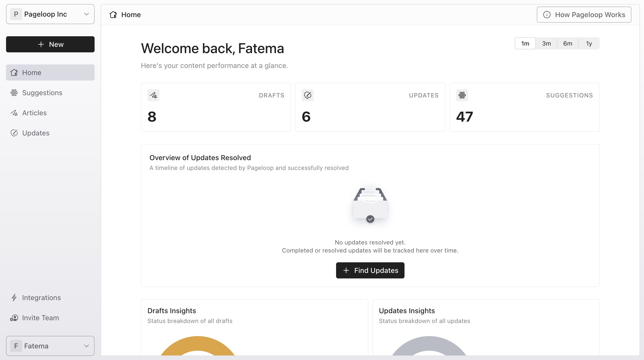The height and width of the screenshot is (360, 644).
Task: Expand the Pageloop Inc workspace chevron
Action: [87, 14]
